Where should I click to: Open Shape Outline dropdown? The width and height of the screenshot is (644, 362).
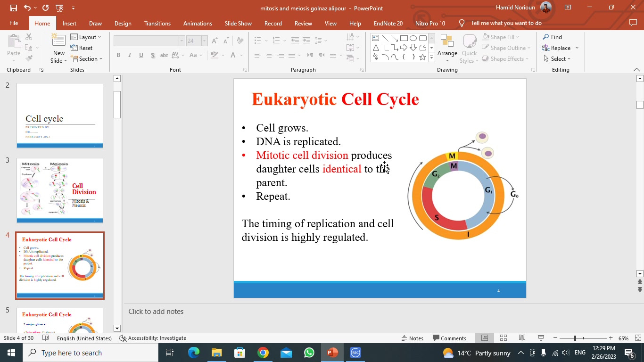[x=506, y=48]
